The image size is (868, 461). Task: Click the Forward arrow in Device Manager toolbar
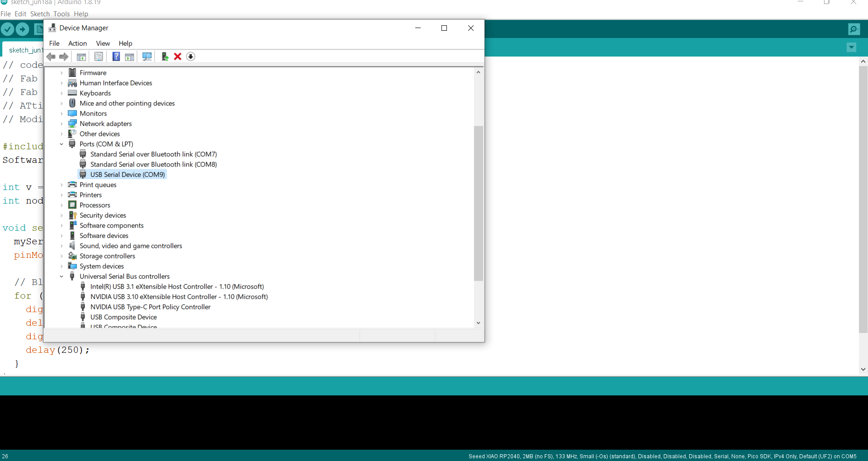(64, 57)
